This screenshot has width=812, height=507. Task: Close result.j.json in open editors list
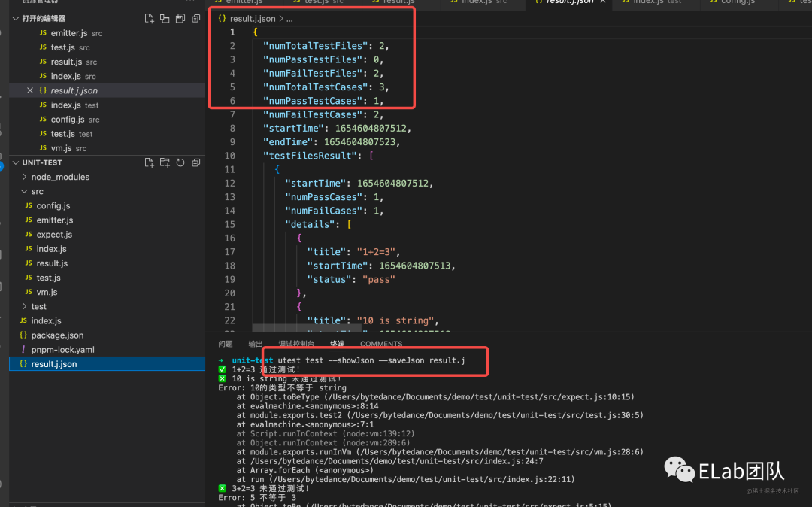pos(30,90)
